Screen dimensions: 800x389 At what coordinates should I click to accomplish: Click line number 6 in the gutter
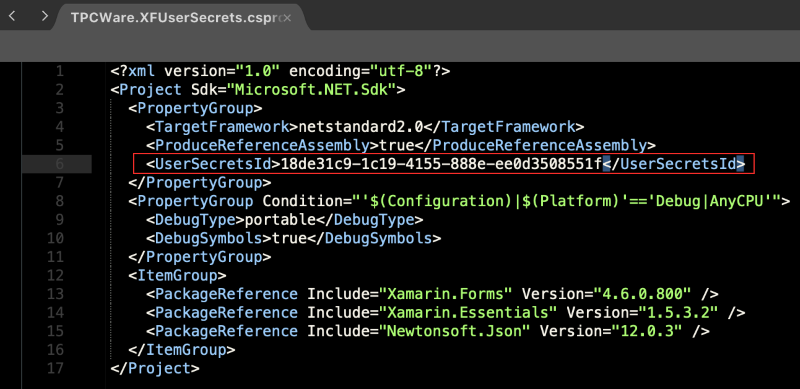(60, 164)
